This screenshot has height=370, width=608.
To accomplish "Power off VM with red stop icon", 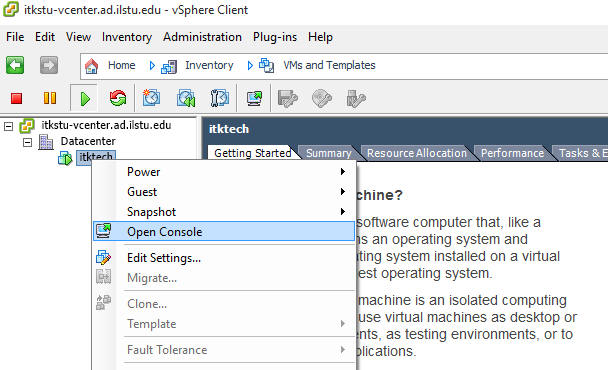I will 16,98.
